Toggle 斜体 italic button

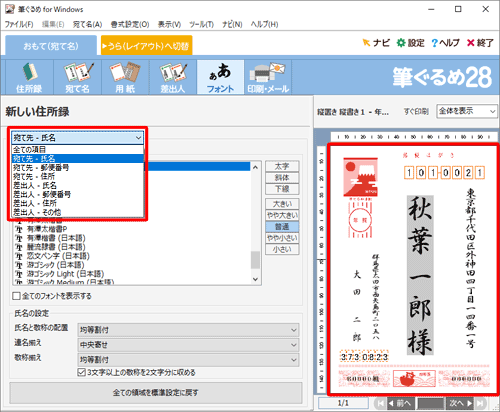point(282,178)
